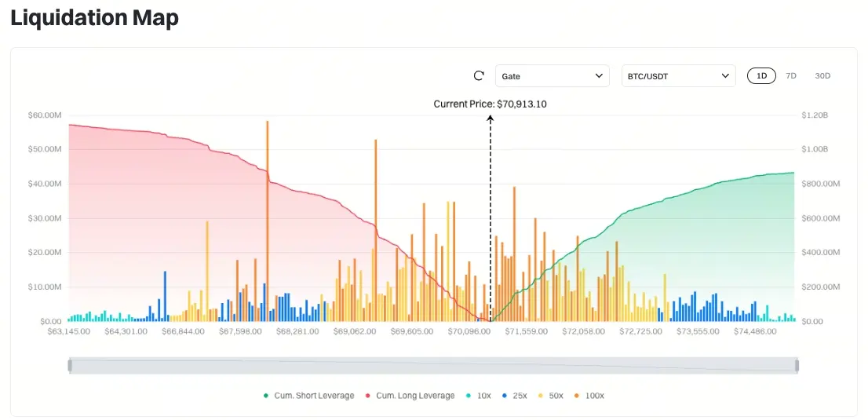The image size is (868, 420).
Task: Click the $1.20B right axis label
Action: coord(815,115)
